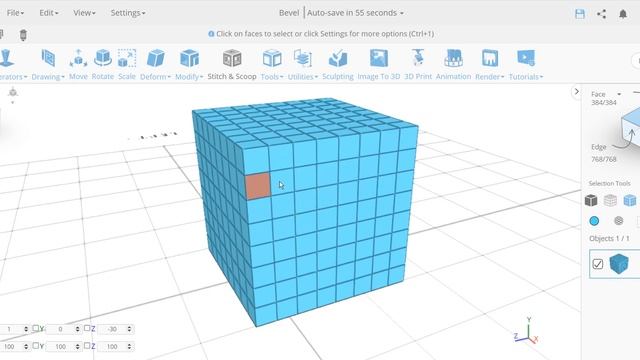The width and height of the screenshot is (640, 360).
Task: Click the blue circle selection tool
Action: click(594, 221)
